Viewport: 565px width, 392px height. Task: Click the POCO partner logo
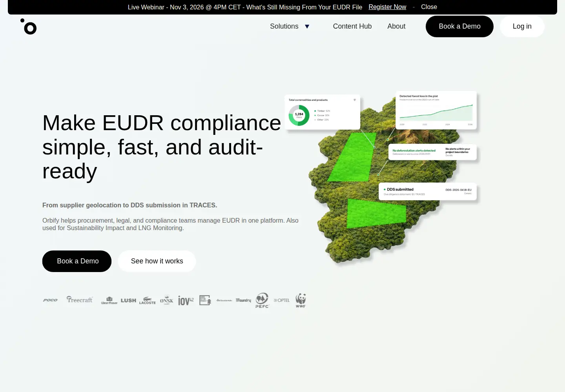50,300
